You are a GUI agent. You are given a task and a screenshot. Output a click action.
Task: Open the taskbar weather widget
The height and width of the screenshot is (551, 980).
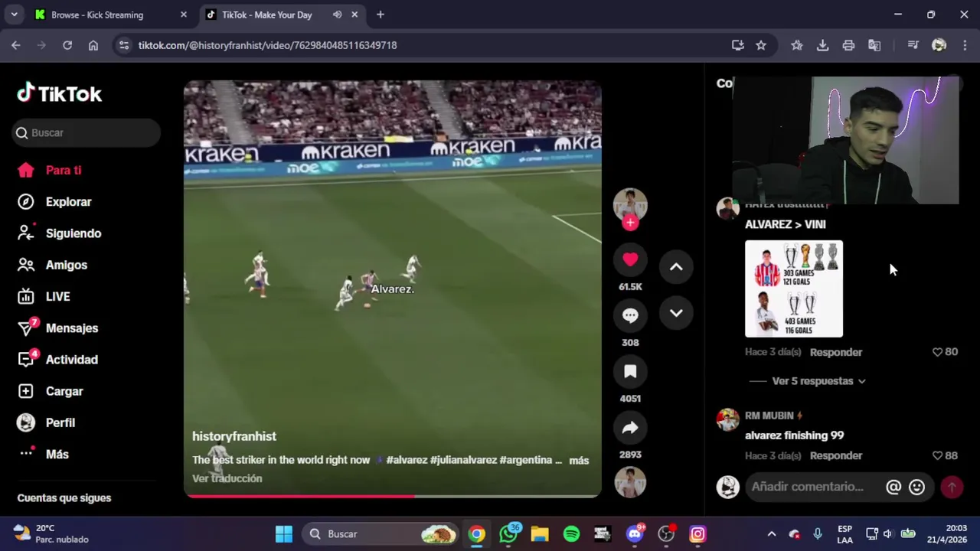click(51, 534)
